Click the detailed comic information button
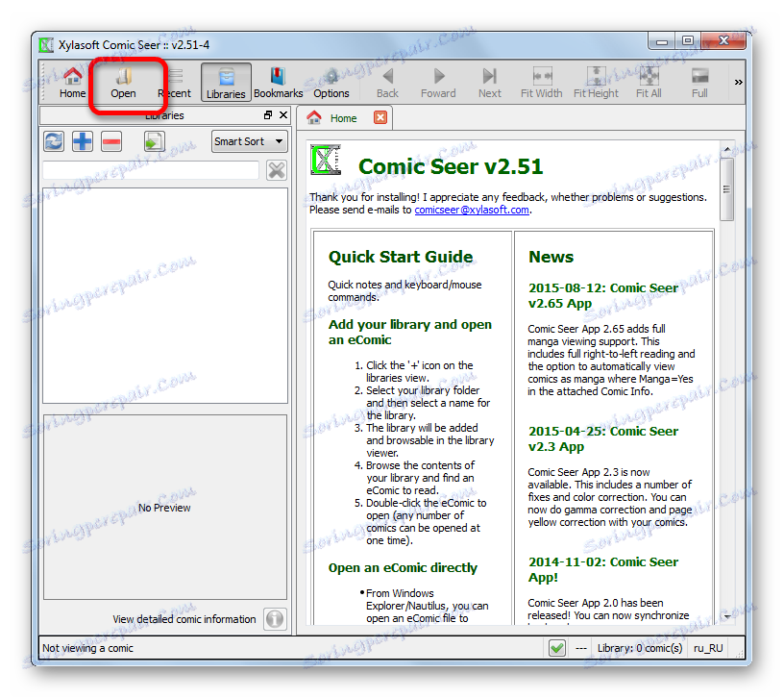This screenshot has width=784, height=698. pyautogui.click(x=275, y=619)
